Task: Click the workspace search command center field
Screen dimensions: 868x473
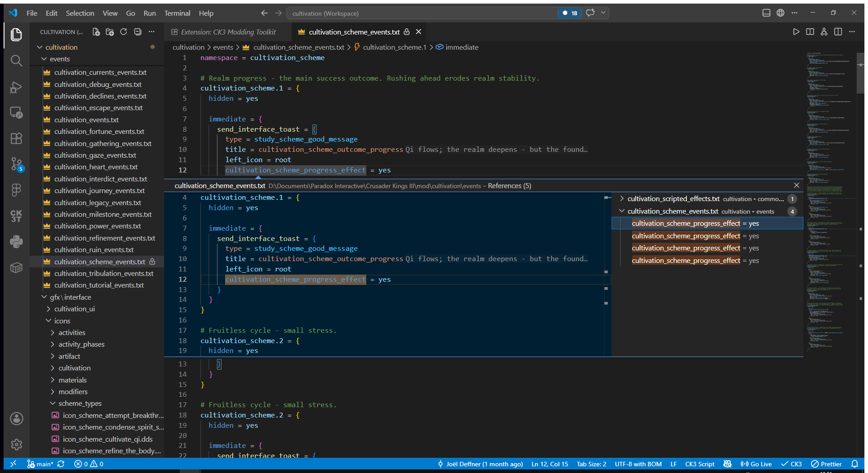Action: point(421,13)
